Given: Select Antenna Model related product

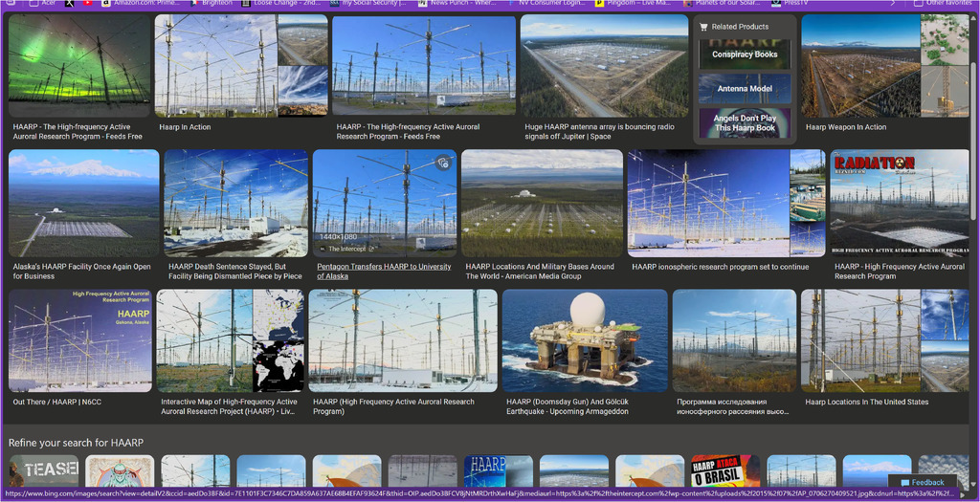Looking at the screenshot, I should click(745, 89).
